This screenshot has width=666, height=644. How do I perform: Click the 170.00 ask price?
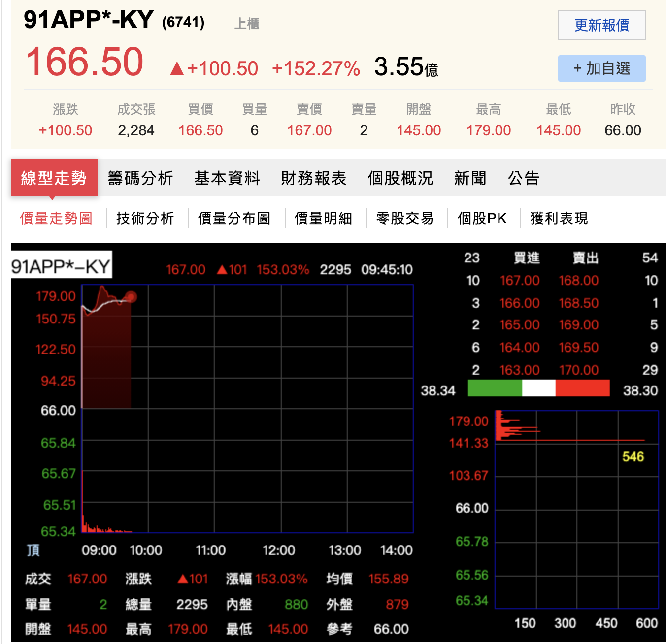point(579,370)
